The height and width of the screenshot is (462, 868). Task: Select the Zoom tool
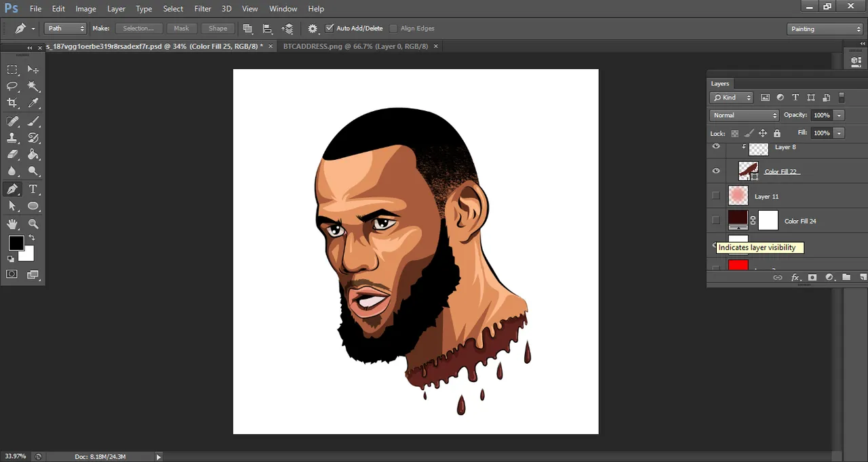tap(33, 224)
